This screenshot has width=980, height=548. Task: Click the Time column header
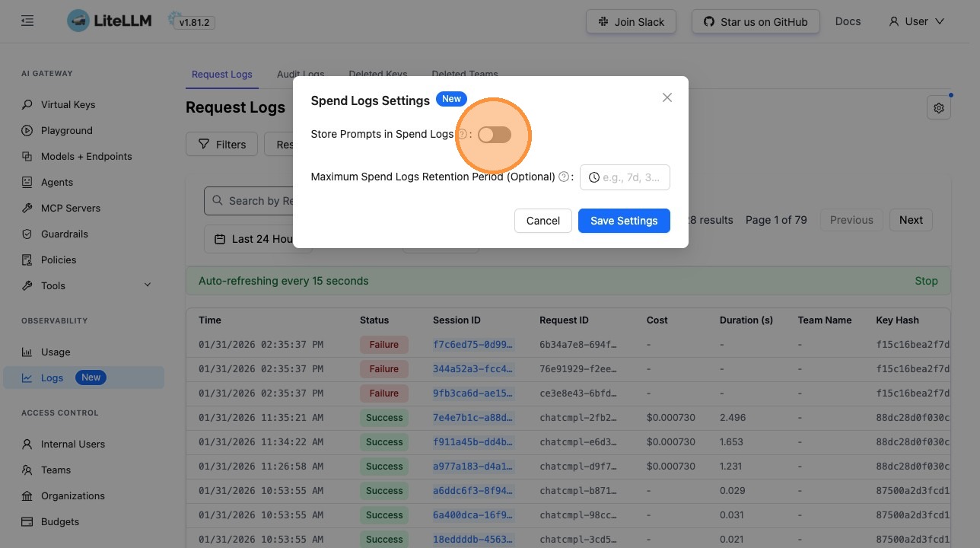click(210, 320)
